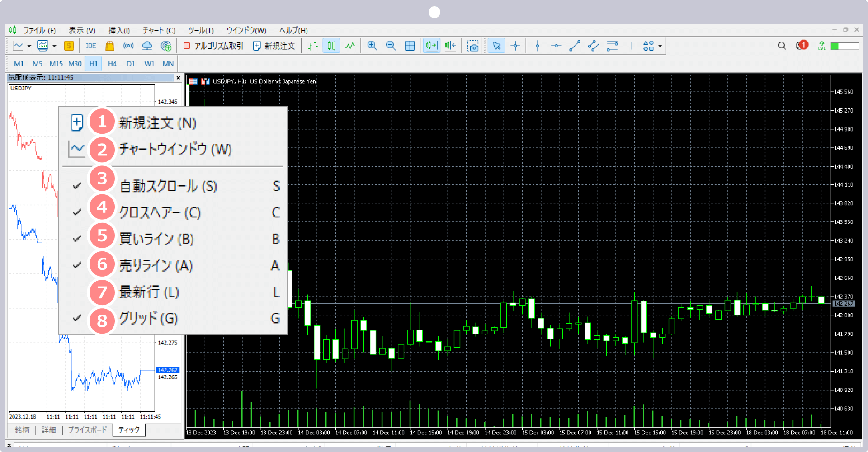Select the trendline drawing tool
This screenshot has width=868, height=452.
click(575, 46)
